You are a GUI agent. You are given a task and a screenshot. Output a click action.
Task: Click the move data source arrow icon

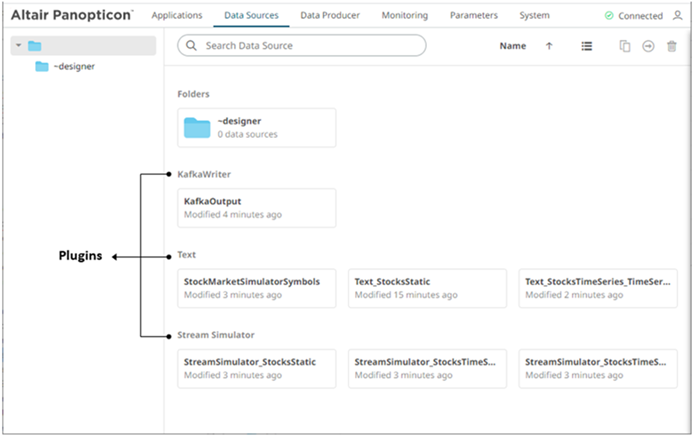(x=648, y=46)
